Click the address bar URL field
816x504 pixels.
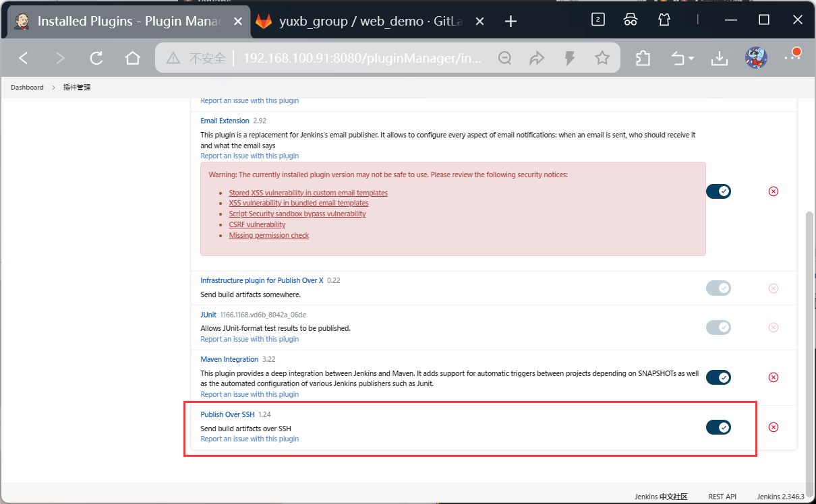tap(363, 59)
